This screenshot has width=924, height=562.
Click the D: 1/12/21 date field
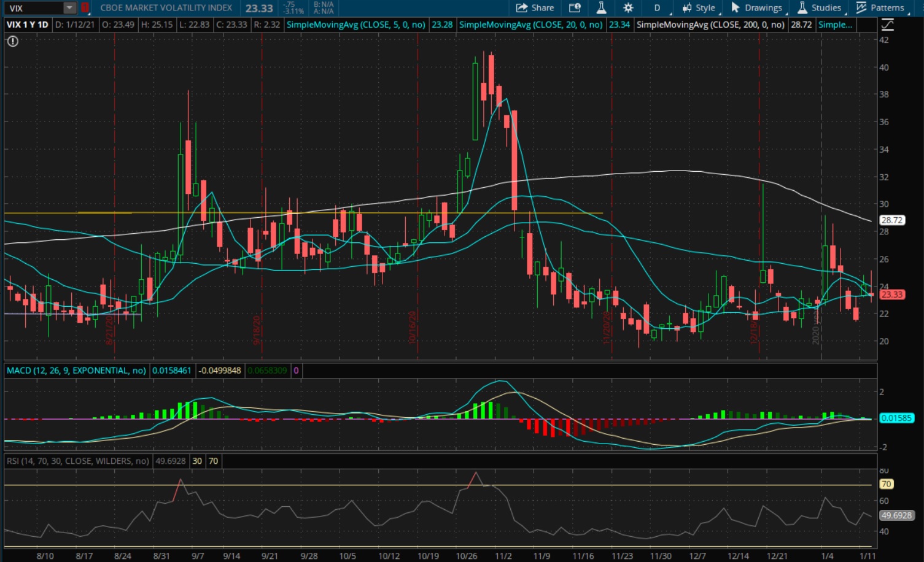click(x=75, y=25)
